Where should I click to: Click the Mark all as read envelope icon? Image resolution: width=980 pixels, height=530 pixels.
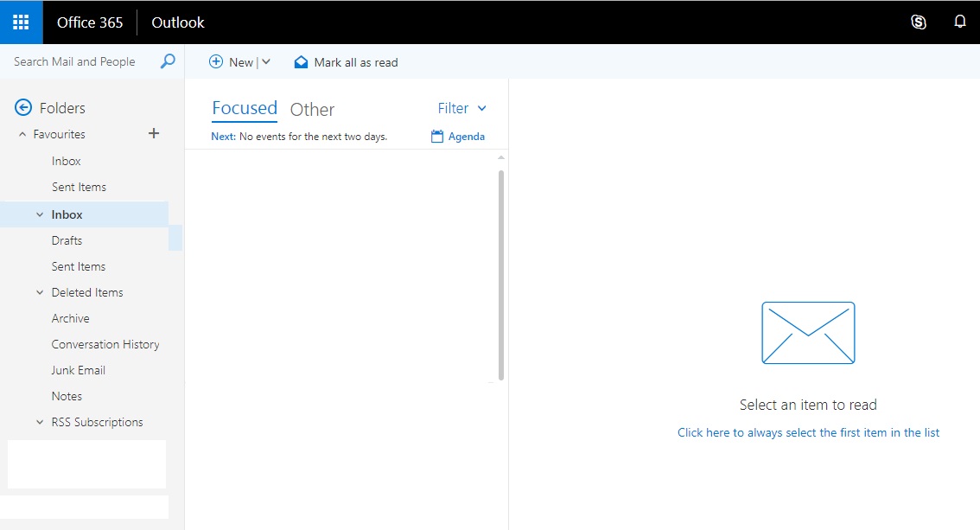click(302, 62)
